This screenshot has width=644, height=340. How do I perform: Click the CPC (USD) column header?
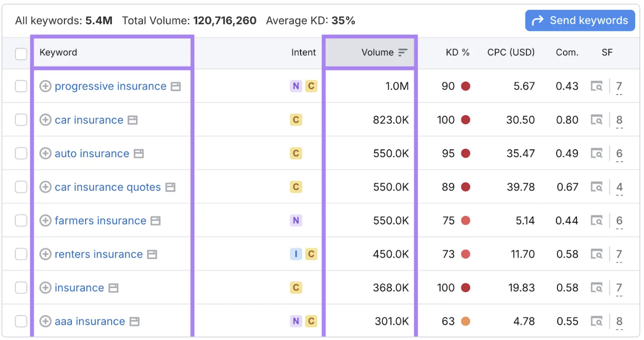point(511,52)
